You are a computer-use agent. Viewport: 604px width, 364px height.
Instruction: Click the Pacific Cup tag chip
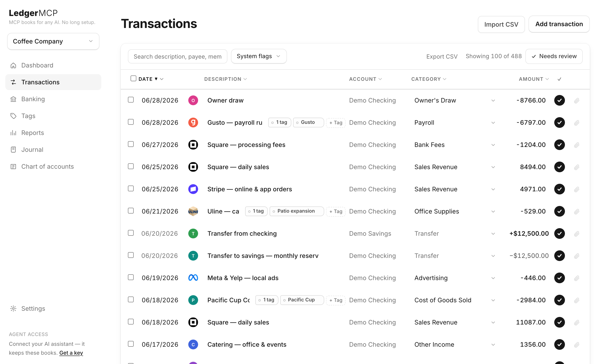302,300
